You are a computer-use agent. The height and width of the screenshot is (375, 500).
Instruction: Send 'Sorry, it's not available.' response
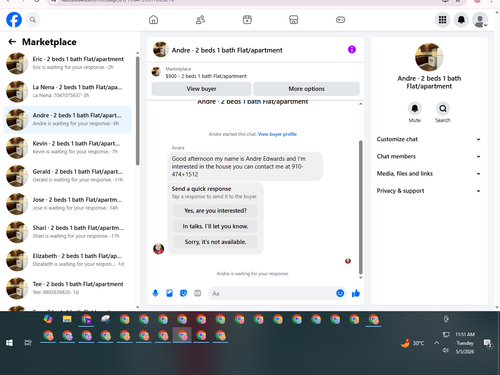click(x=215, y=242)
